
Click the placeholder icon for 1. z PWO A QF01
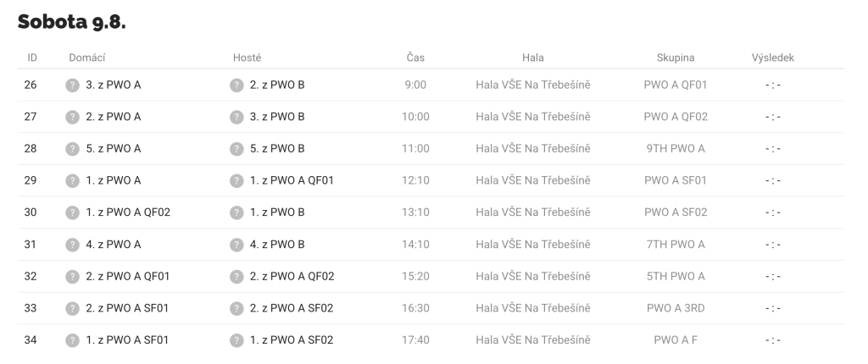[x=236, y=181]
